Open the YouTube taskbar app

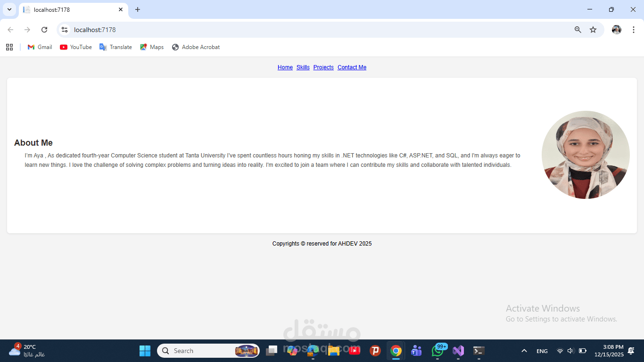coord(355,351)
